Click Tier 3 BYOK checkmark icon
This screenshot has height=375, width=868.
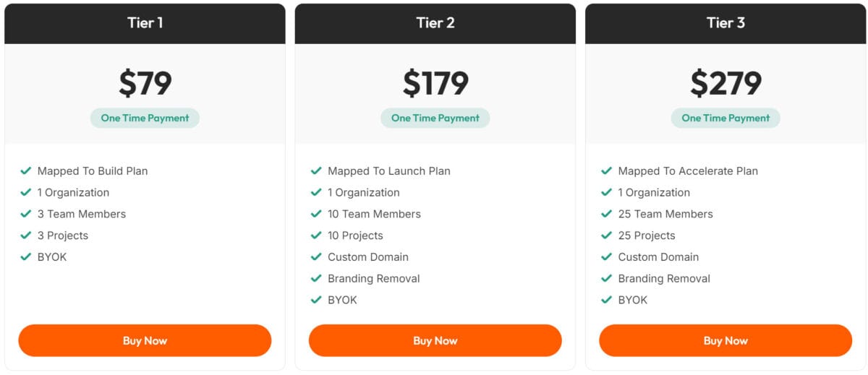[607, 300]
